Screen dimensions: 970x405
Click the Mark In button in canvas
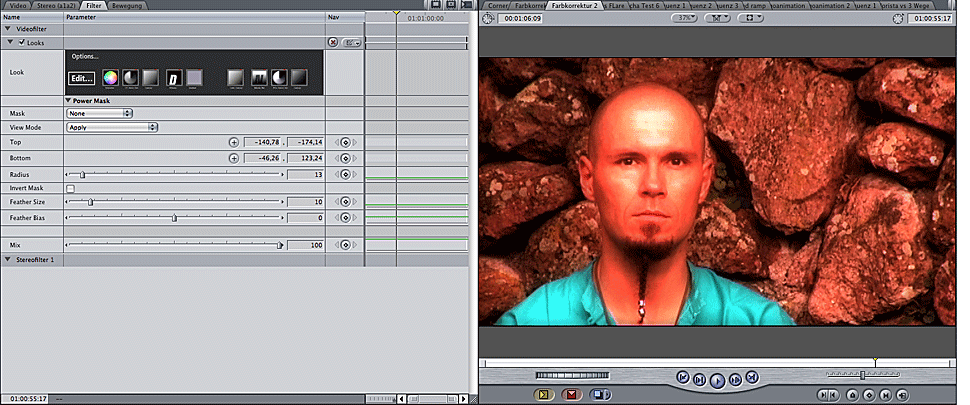pos(824,394)
